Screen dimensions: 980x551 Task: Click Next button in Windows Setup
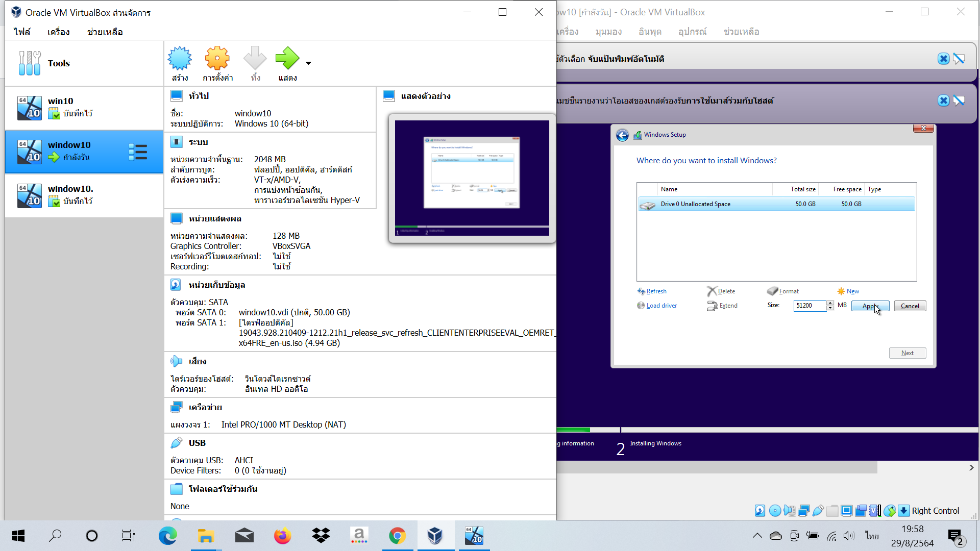point(908,353)
